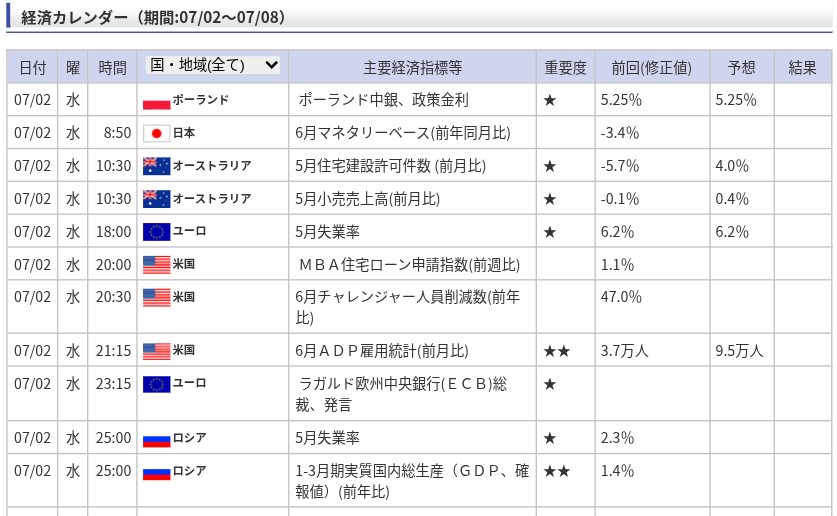This screenshot has width=837, height=516.
Task: Click the 主要経済指標等 column header
Action: (x=413, y=68)
